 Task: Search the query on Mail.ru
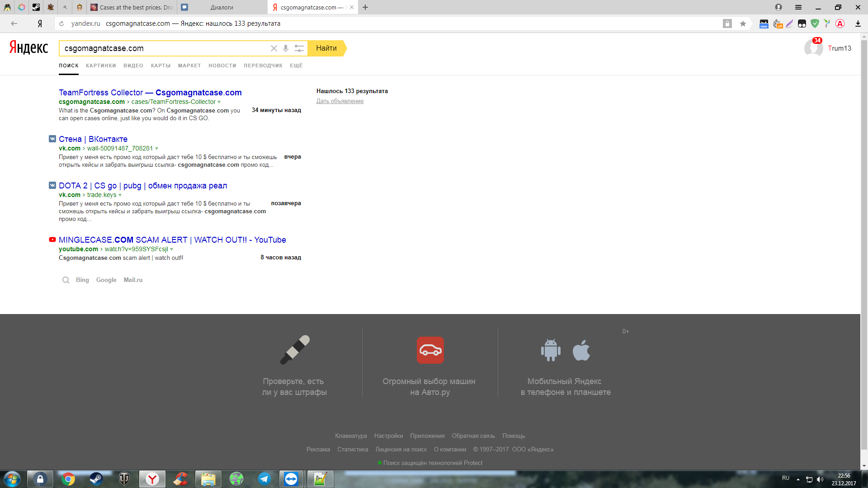pyautogui.click(x=133, y=280)
